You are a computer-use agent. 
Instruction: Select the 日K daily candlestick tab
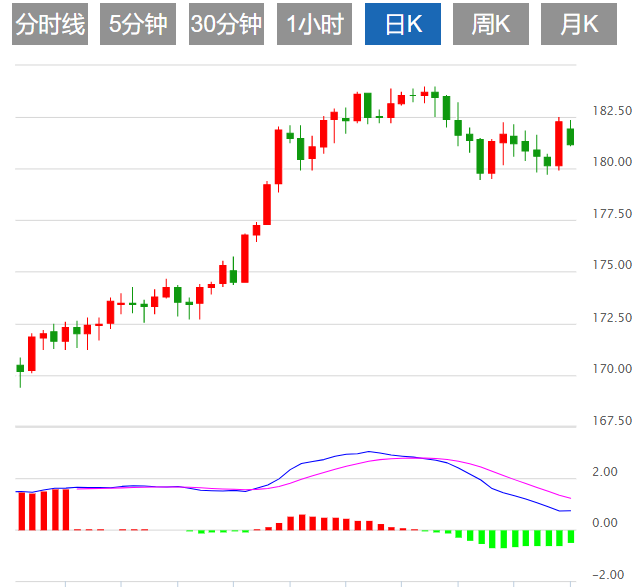(403, 24)
